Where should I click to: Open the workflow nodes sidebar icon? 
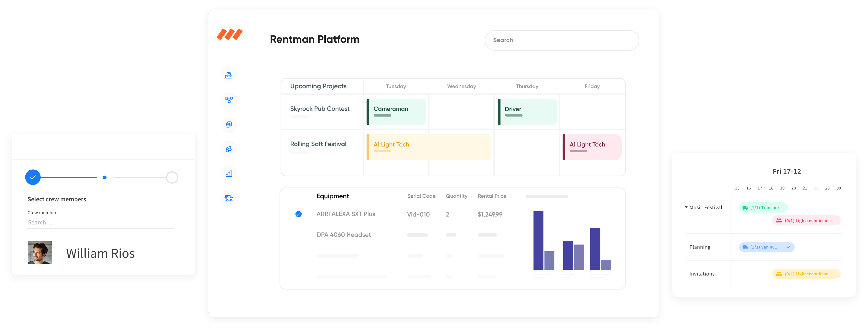[229, 100]
